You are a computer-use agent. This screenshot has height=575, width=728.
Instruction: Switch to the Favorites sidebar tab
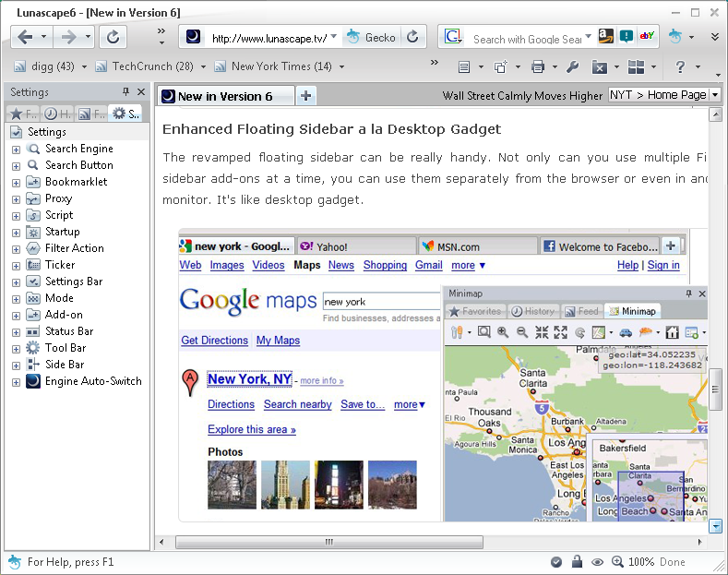[23, 114]
